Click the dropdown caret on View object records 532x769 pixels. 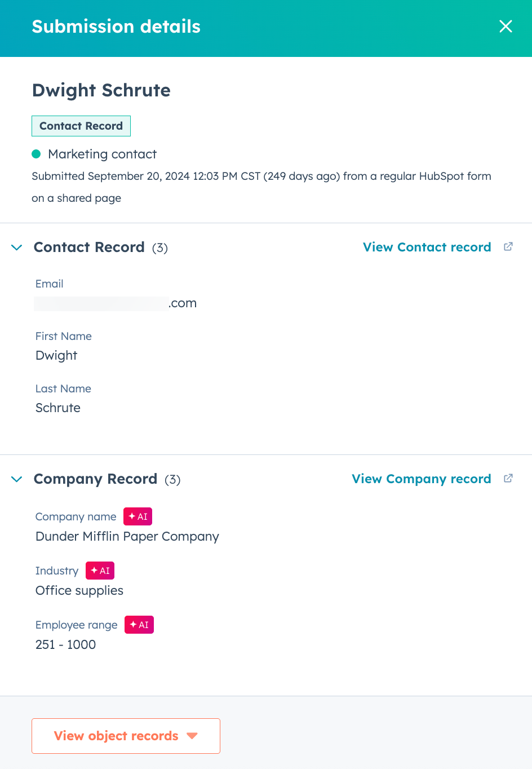pos(192,736)
